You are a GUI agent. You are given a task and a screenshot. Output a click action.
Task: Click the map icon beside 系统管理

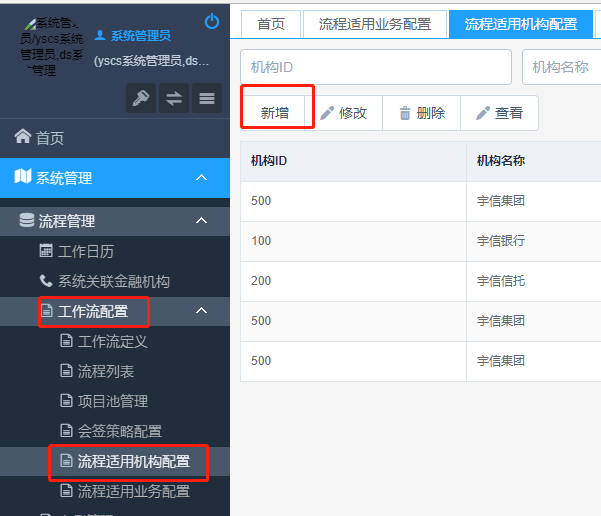pos(23,176)
